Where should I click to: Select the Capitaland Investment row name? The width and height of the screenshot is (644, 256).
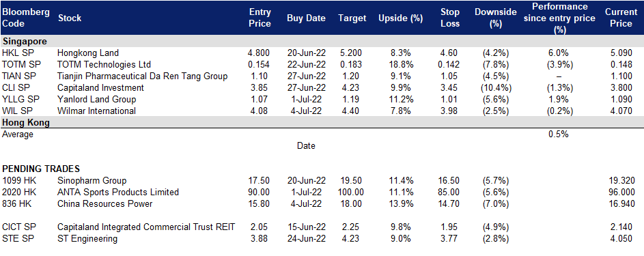point(100,87)
